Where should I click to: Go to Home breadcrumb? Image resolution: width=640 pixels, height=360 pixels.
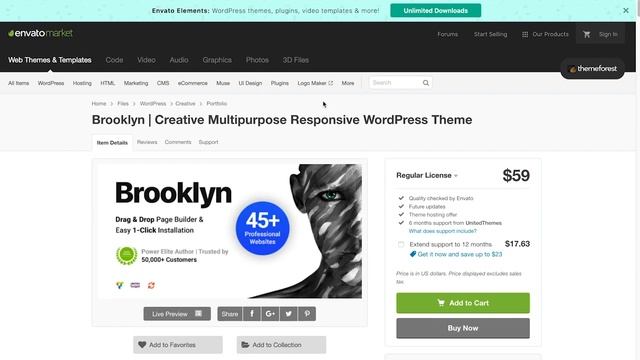coord(99,104)
